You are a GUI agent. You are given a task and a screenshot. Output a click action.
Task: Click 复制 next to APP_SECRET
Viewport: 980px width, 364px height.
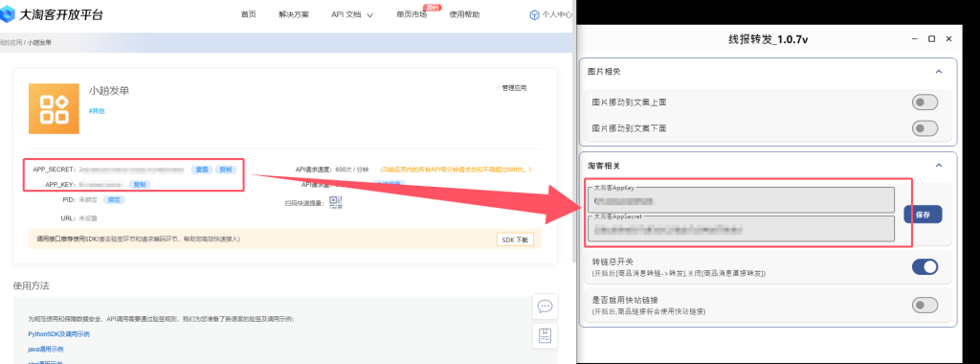(x=226, y=170)
